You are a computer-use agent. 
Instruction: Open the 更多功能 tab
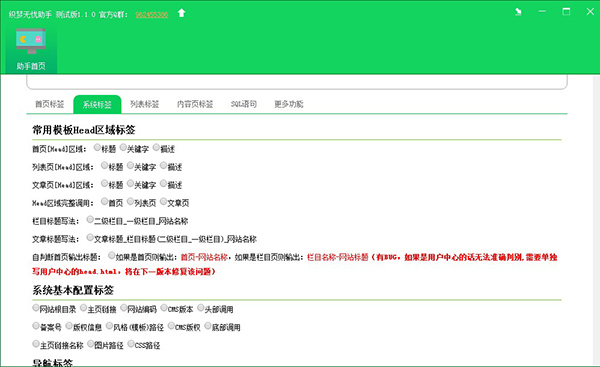pos(289,104)
